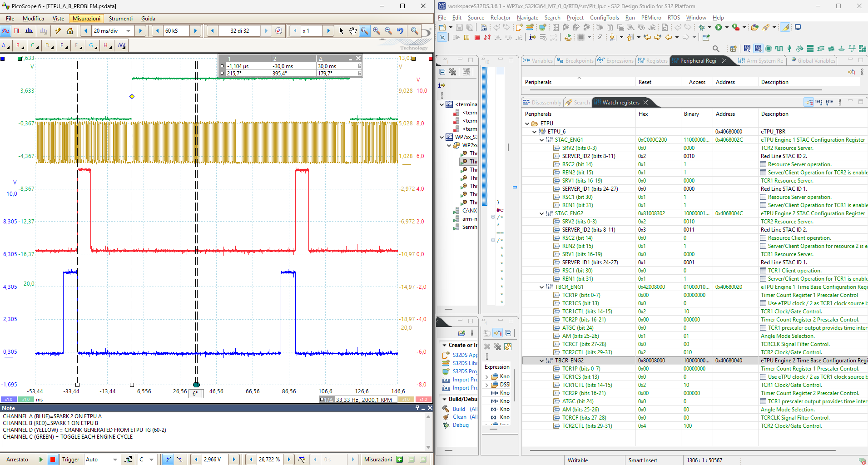Click the green Run launch icon in S32
The image size is (868, 465).
[719, 27]
